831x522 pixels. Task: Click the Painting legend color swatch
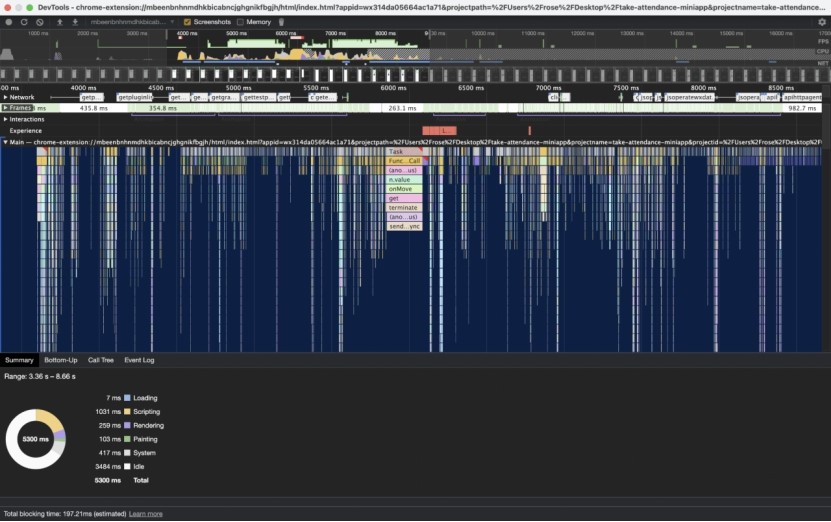tap(127, 439)
